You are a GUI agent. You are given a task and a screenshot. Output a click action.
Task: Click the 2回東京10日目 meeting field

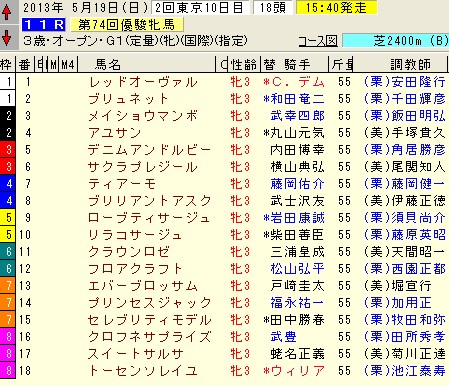click(200, 7)
